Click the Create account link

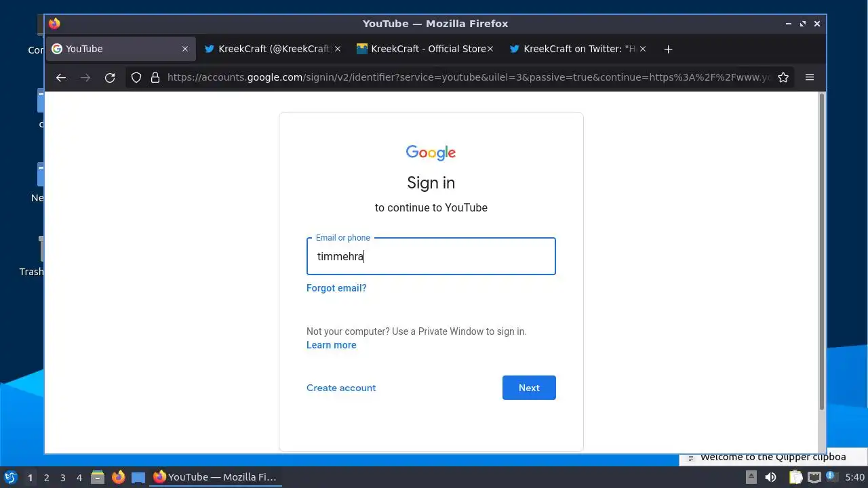(341, 388)
